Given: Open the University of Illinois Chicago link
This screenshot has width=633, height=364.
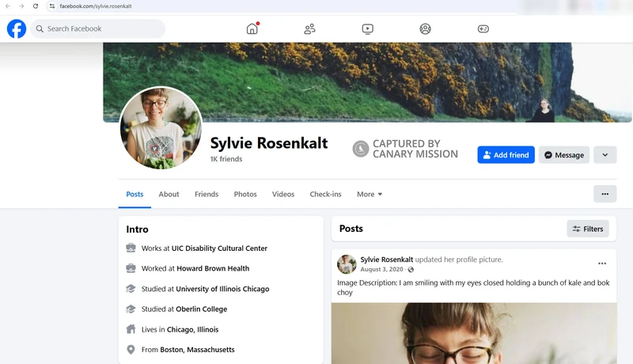Looking at the screenshot, I should 222,289.
